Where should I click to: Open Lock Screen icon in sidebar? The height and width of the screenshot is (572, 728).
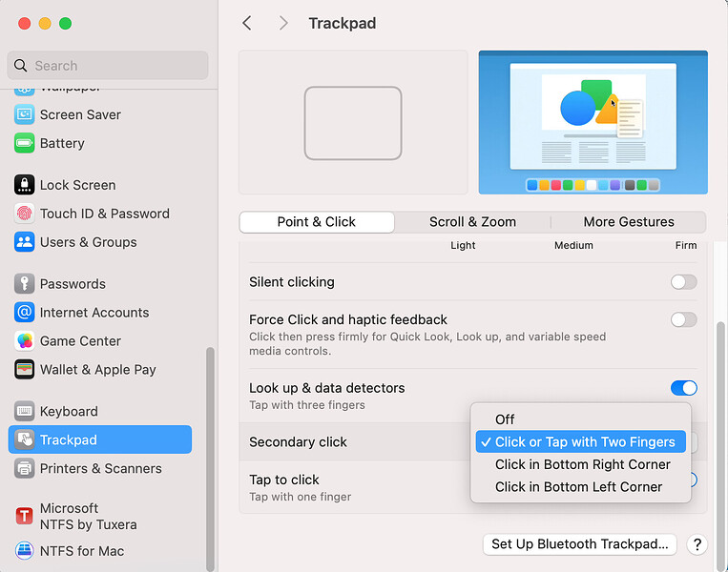tap(25, 185)
